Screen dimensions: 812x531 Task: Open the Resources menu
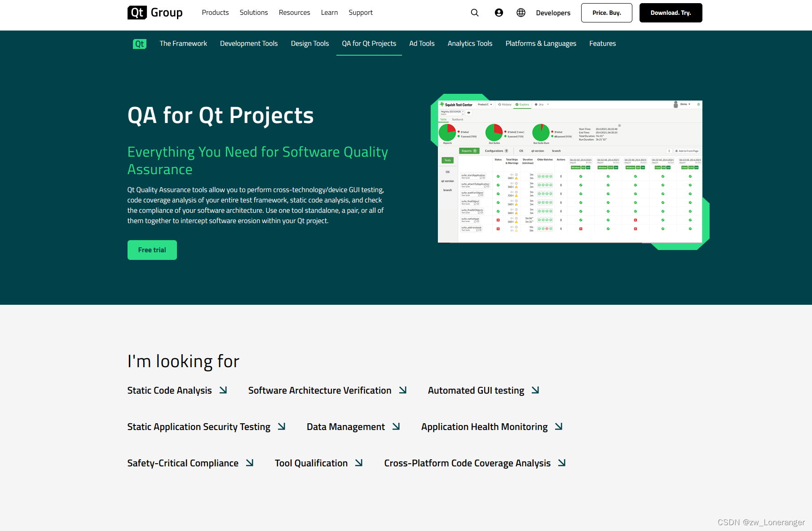coord(294,13)
